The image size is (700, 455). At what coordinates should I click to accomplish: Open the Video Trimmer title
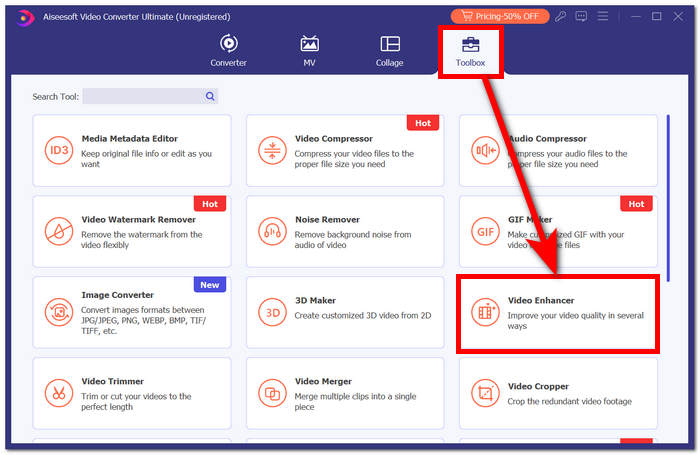coord(112,381)
